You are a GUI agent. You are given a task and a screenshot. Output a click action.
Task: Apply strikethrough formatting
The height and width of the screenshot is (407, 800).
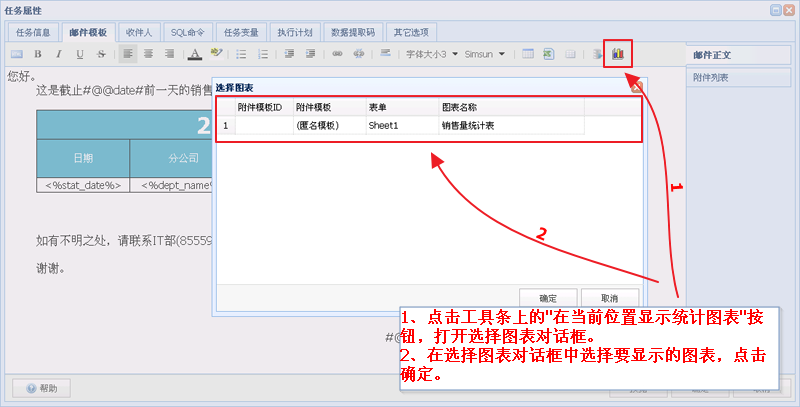click(x=101, y=54)
